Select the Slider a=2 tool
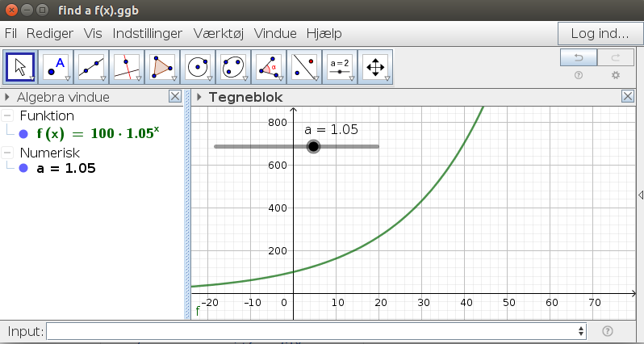This screenshot has height=344, width=644. [339, 67]
